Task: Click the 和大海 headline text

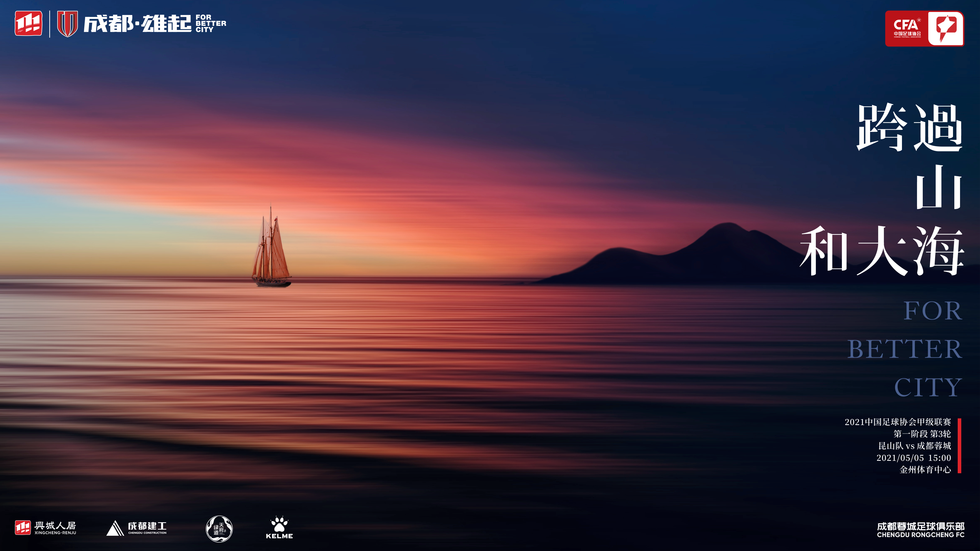Action: [882, 251]
